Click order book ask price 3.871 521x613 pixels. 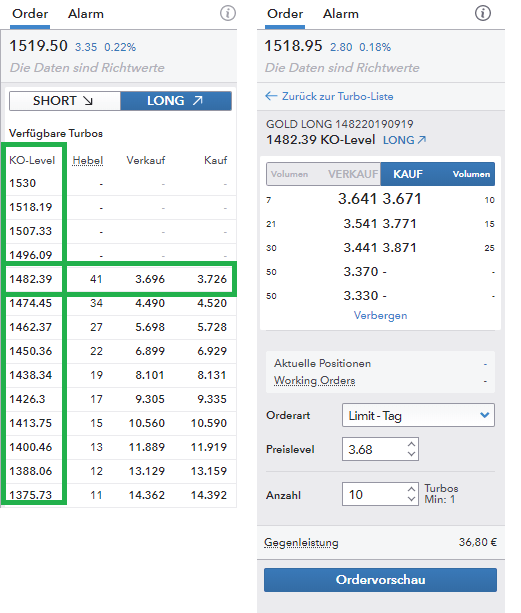[399, 247]
